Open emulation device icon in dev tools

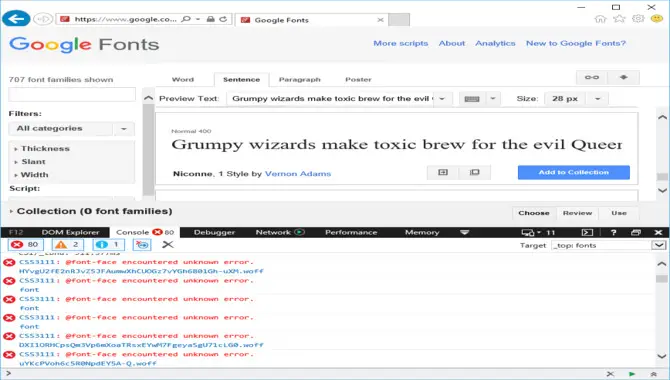pos(528,233)
